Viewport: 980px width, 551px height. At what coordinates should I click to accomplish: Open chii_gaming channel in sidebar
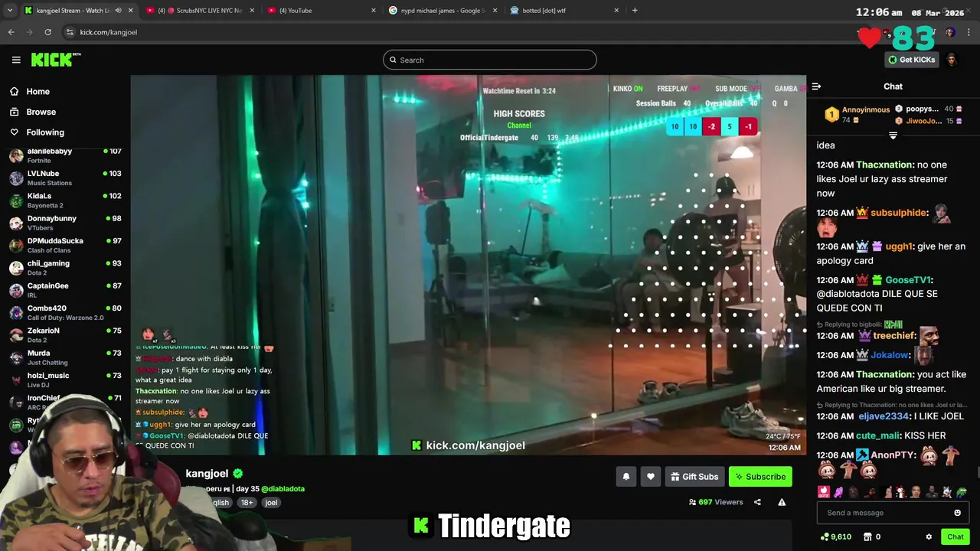(65, 268)
